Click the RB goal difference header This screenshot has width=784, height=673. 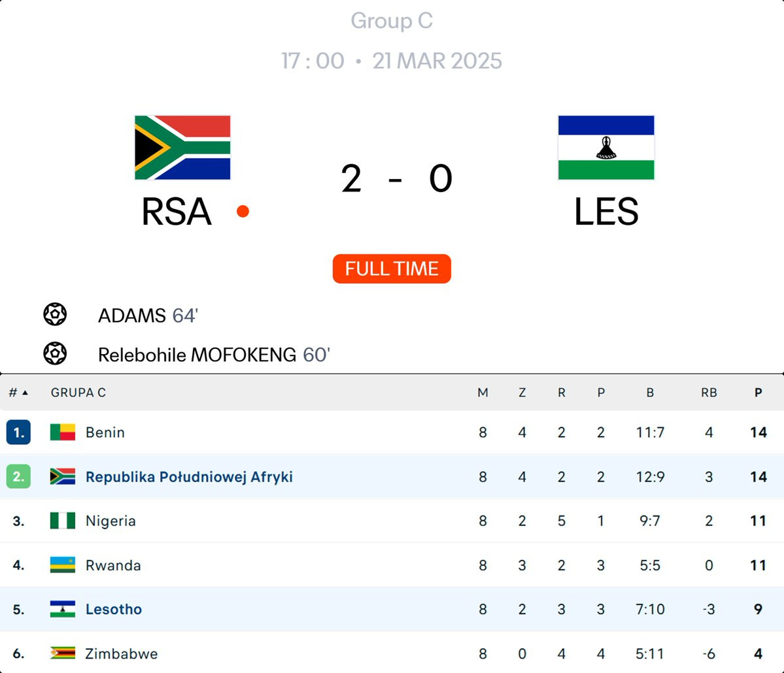point(709,393)
